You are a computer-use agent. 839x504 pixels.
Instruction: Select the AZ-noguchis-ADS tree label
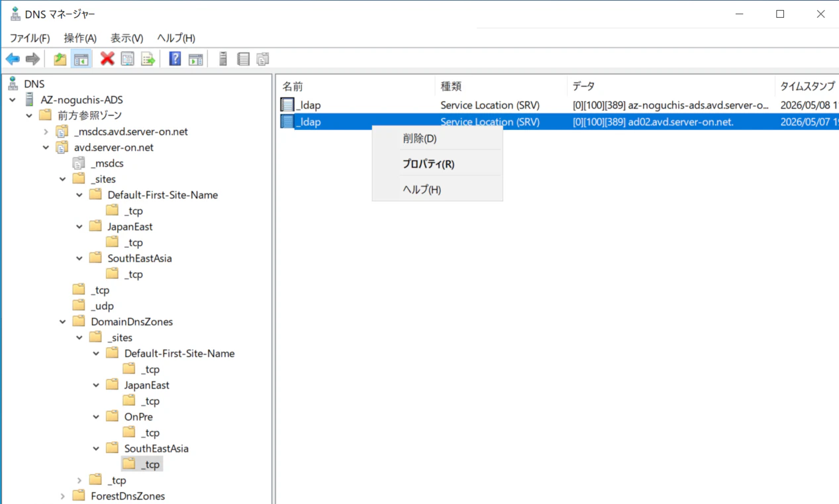point(81,99)
